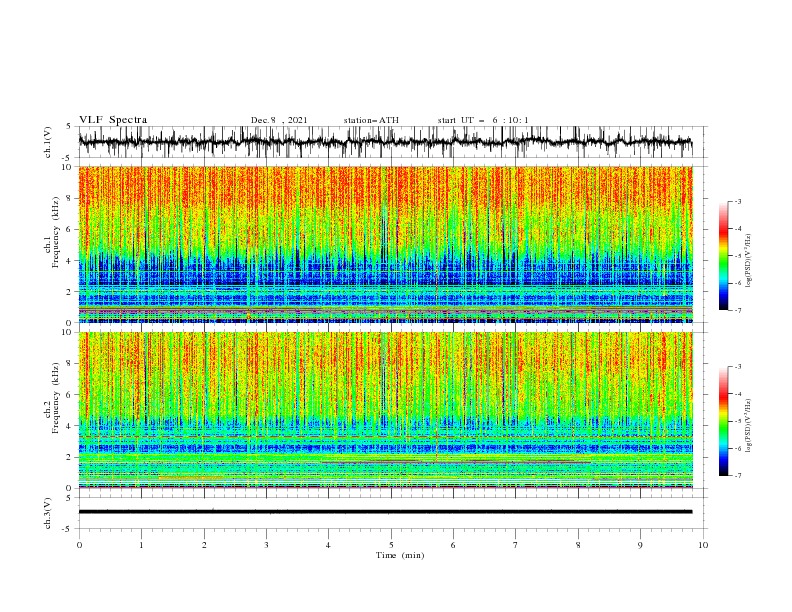This screenshot has height=612, width=792.
Task: Click time tick 8 on the Time axis
Action: (x=578, y=545)
